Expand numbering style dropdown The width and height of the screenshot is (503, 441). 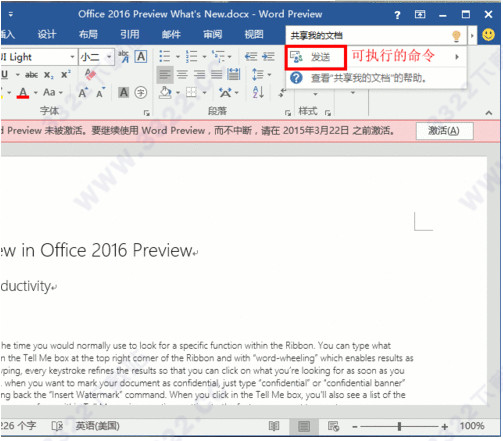click(x=204, y=57)
